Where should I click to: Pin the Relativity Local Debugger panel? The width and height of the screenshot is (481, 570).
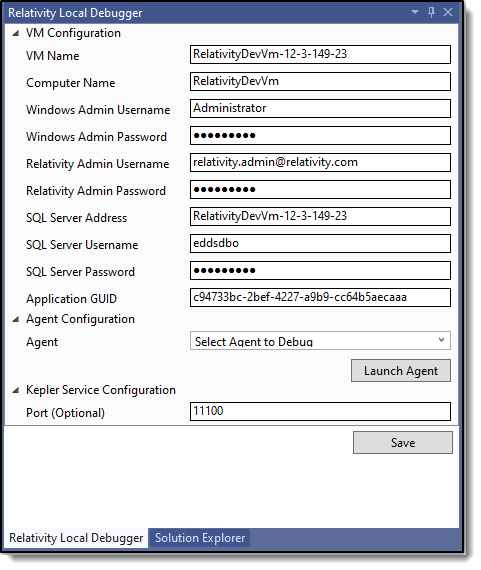(431, 12)
